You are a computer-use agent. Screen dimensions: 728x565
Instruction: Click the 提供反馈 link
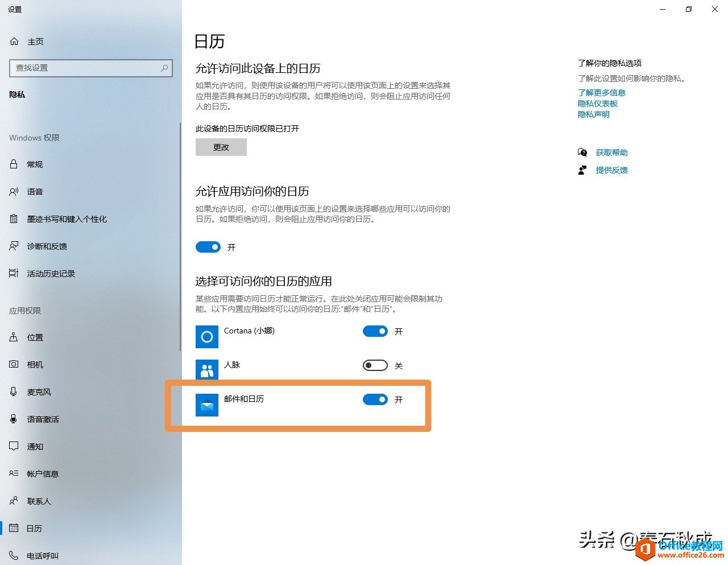pos(611,170)
